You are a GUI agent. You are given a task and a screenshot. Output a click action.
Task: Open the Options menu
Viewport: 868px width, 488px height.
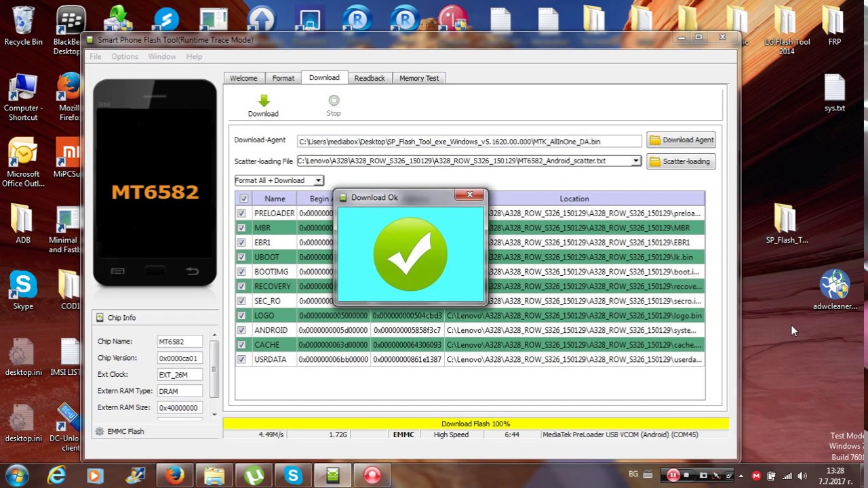(x=125, y=56)
